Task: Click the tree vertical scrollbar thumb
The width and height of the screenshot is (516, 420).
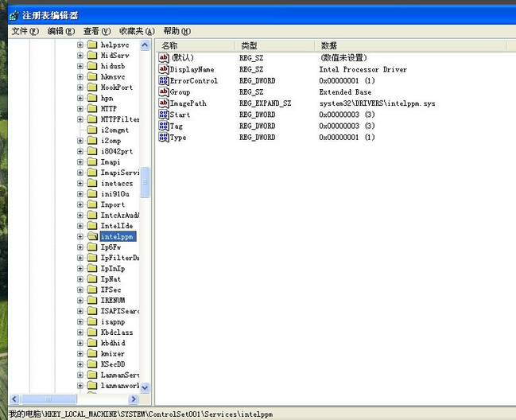Action: (145, 176)
